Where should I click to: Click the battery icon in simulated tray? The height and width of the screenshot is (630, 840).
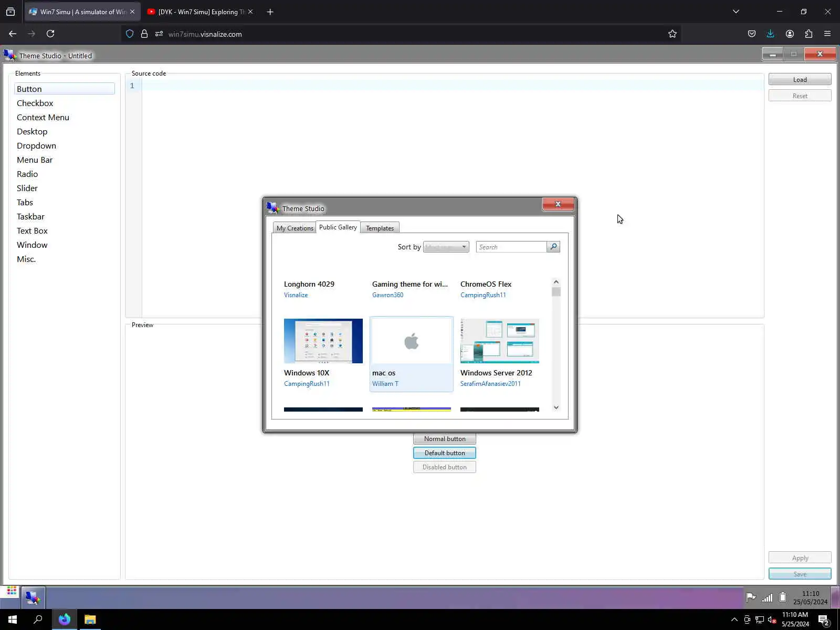pyautogui.click(x=783, y=597)
